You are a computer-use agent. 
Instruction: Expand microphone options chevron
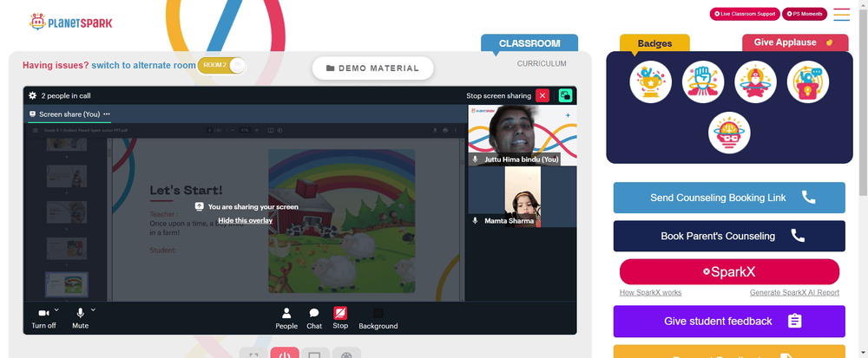[93, 310]
